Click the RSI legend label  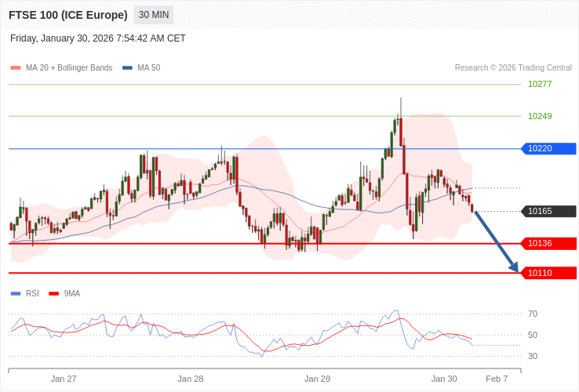tap(32, 293)
